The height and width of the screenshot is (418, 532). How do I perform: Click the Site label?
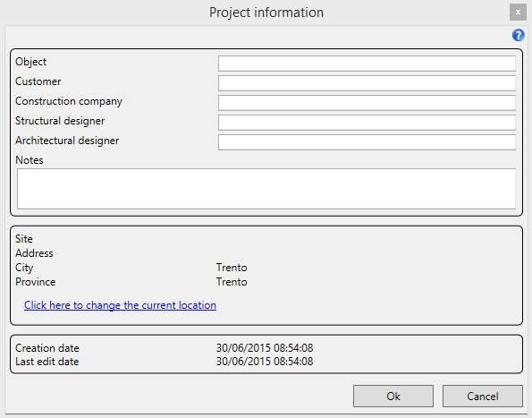tap(24, 239)
